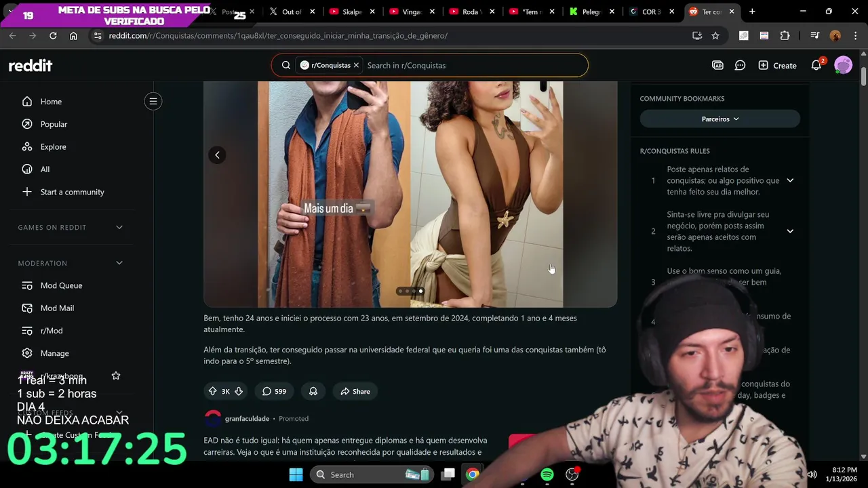Create a new post
The height and width of the screenshot is (488, 868).
[x=777, y=65]
